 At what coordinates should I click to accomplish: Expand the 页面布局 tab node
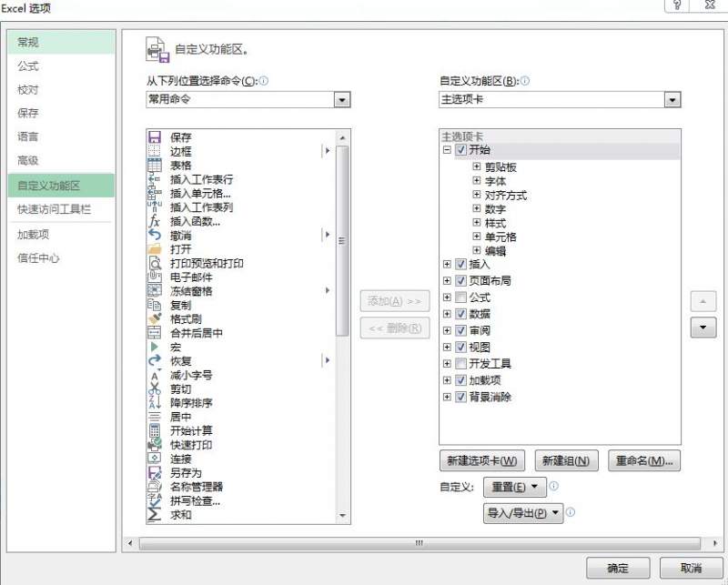click(447, 280)
